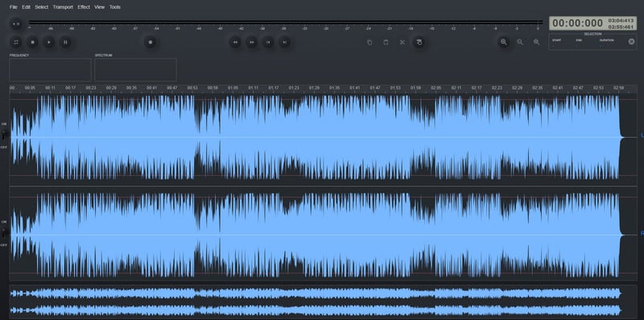Start recording with the Record button

(151, 42)
